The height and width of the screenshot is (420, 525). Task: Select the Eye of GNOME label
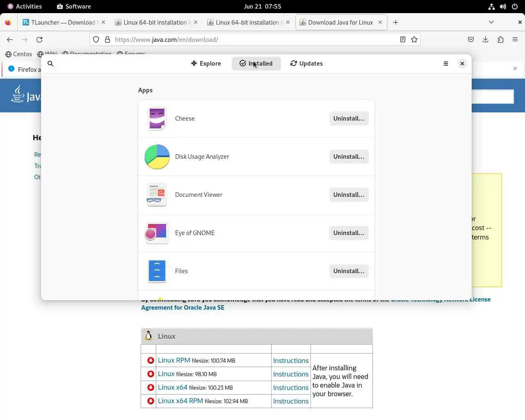tap(195, 233)
